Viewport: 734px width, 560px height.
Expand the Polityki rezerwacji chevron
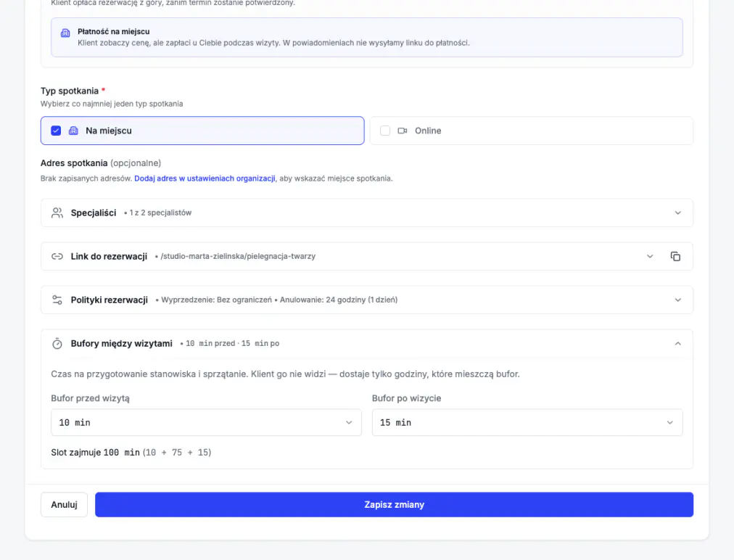pyautogui.click(x=677, y=300)
